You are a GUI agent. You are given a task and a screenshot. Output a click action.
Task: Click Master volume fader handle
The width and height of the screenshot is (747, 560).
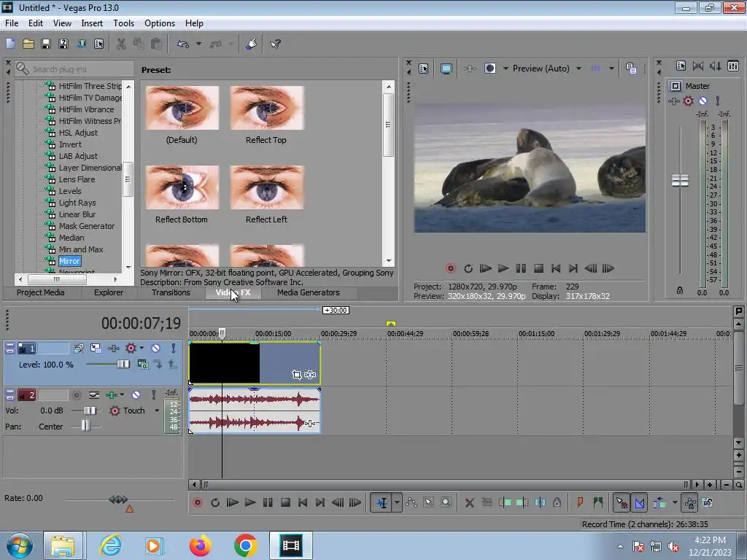click(x=680, y=181)
